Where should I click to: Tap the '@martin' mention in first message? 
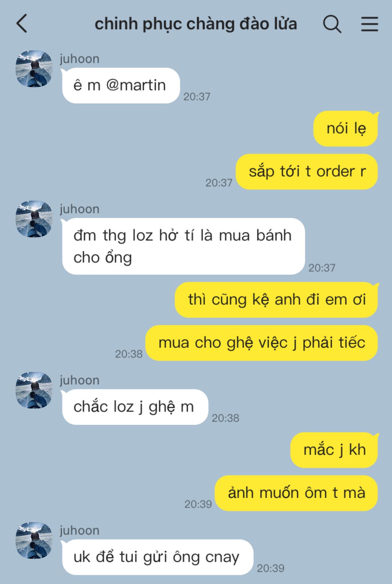pos(136,85)
